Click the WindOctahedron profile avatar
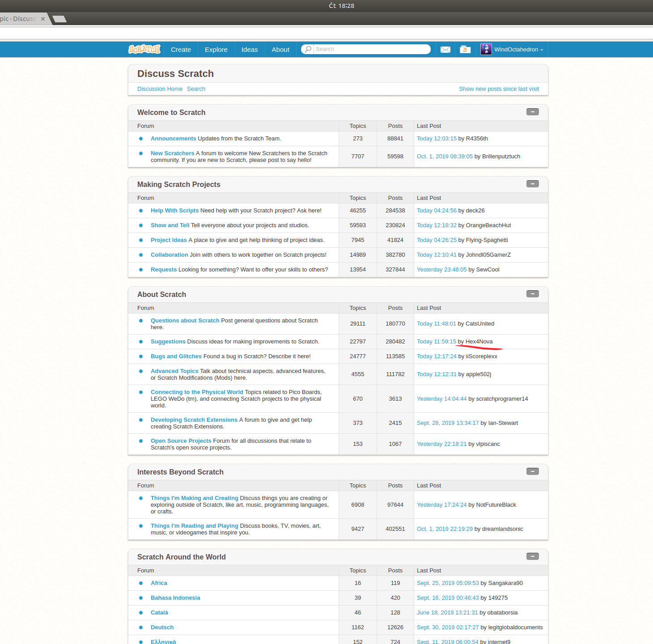653x644 pixels. coord(486,49)
